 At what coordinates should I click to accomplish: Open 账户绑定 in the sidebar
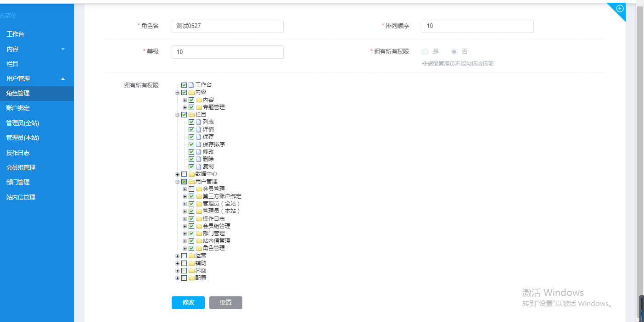pyautogui.click(x=37, y=108)
